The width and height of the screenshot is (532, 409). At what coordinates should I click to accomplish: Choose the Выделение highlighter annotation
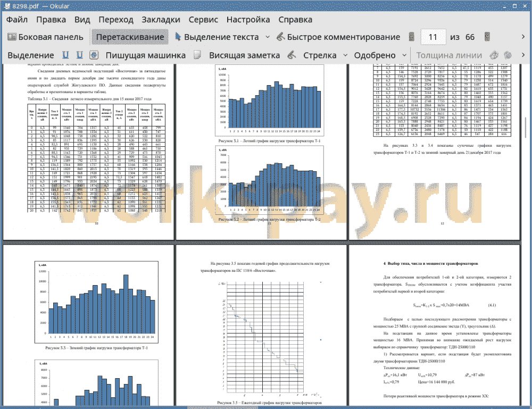[31, 55]
